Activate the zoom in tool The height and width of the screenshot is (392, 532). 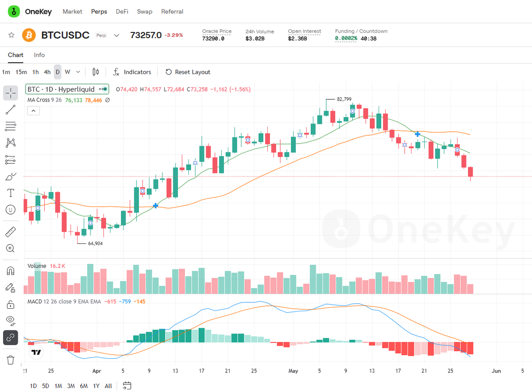tap(11, 248)
